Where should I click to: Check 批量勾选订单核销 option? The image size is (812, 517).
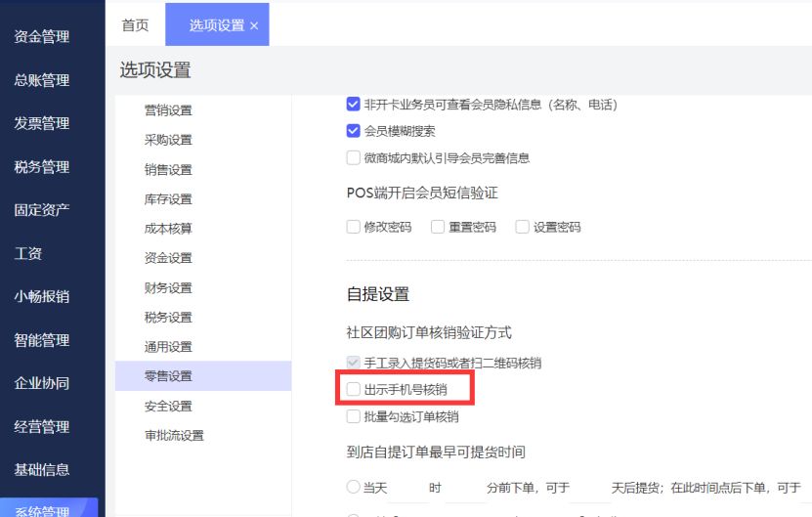(x=354, y=416)
